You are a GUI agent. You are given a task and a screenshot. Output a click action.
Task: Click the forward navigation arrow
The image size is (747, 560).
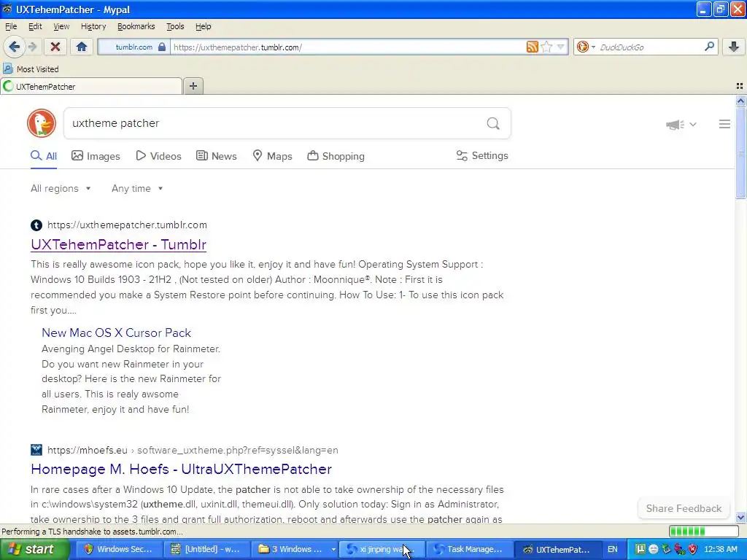(x=32, y=47)
